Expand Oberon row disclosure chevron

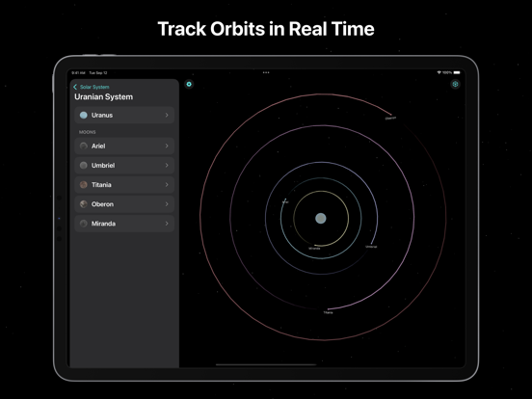point(167,204)
